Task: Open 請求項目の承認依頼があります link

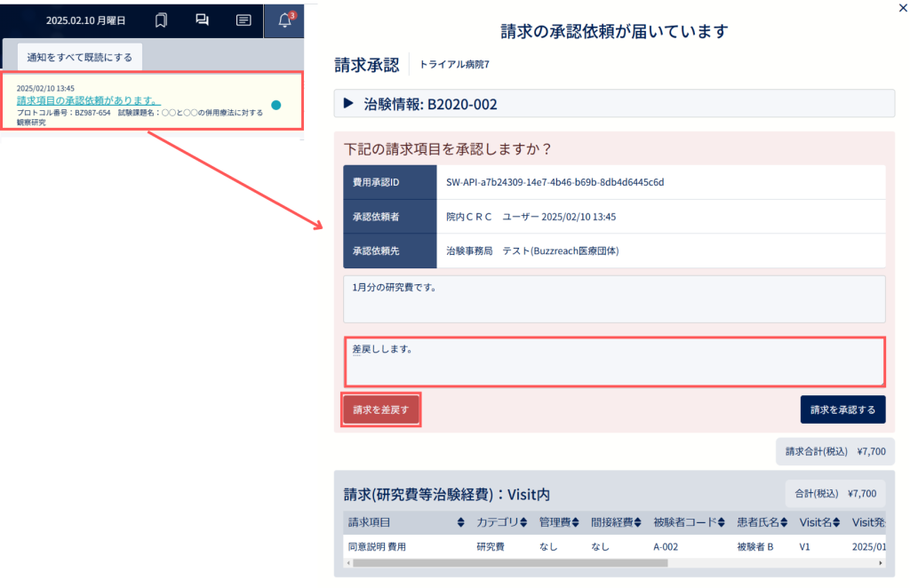Action: 88,100
